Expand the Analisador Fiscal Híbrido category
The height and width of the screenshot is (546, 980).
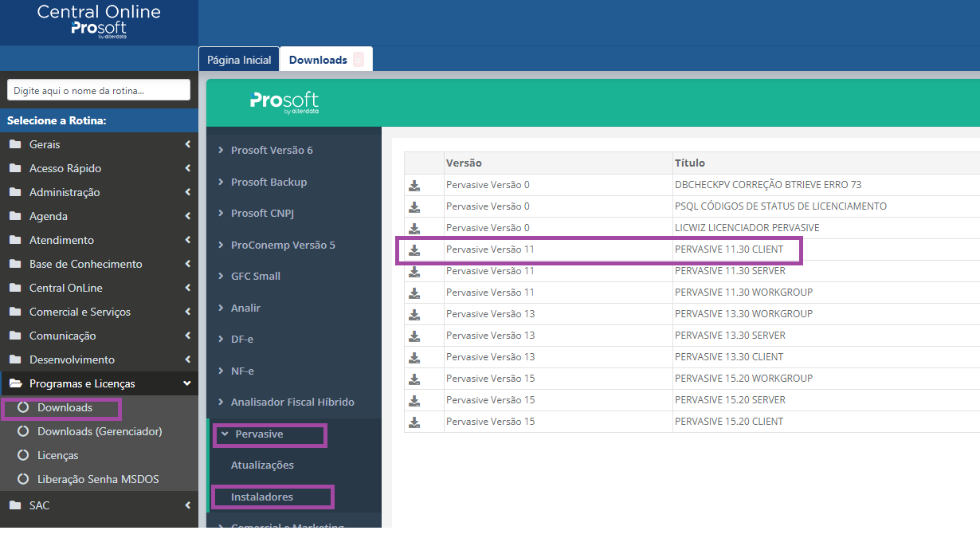click(292, 402)
